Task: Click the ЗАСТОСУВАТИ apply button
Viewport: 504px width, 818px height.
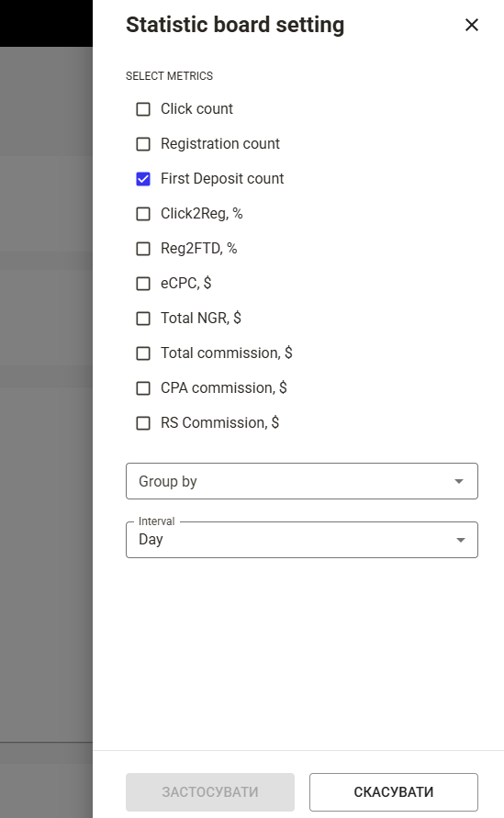Action: coord(209,792)
